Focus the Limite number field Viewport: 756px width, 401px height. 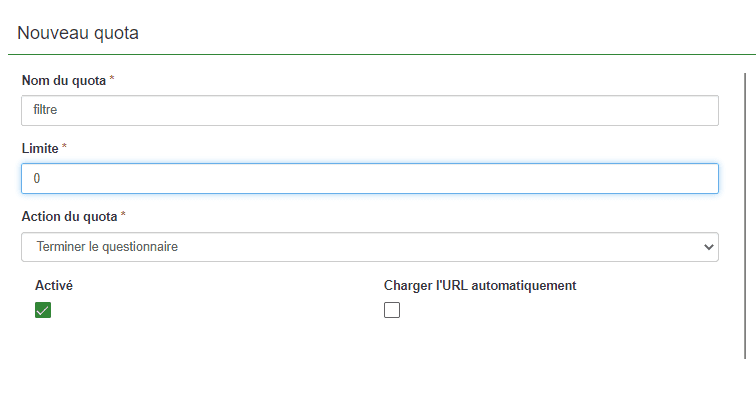click(370, 179)
